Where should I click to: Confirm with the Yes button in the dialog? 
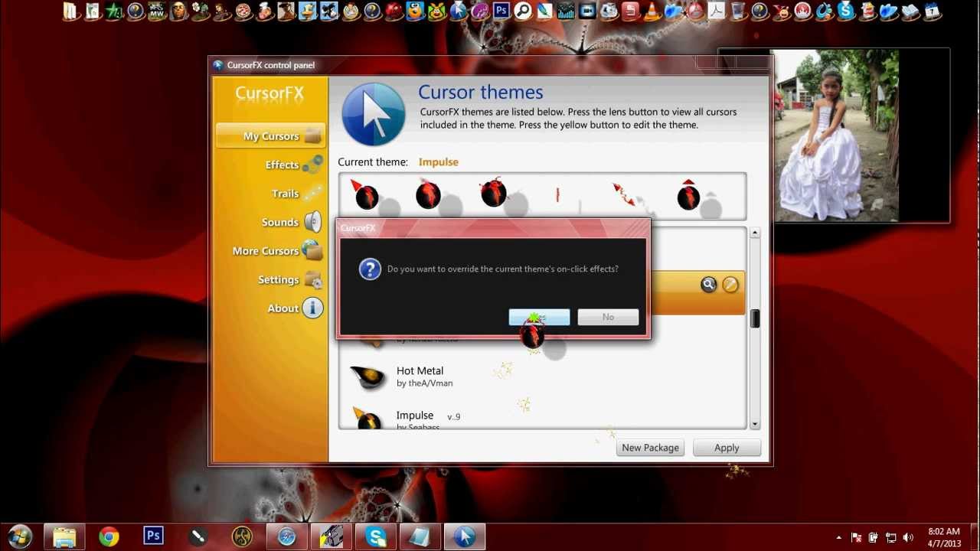[x=539, y=317]
